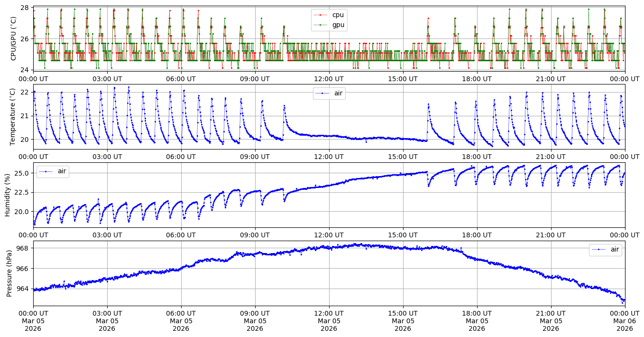
Task: Click "12:00 UT" tick below the CPU/GPU plot
Action: [x=329, y=79]
